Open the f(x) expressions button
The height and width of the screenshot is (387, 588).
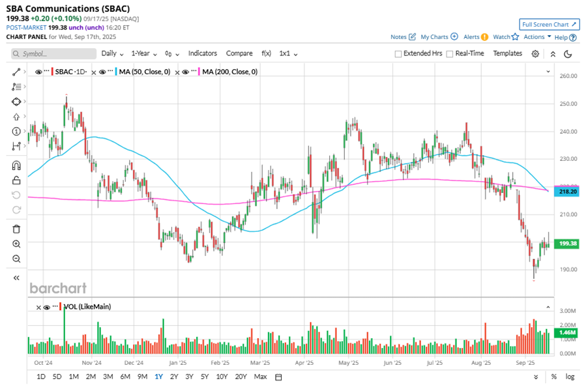click(266, 53)
